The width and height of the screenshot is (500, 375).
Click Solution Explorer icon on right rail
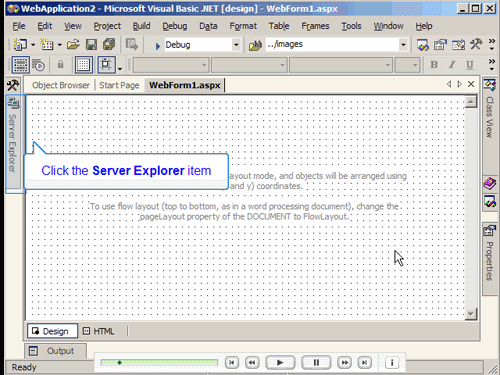(490, 202)
